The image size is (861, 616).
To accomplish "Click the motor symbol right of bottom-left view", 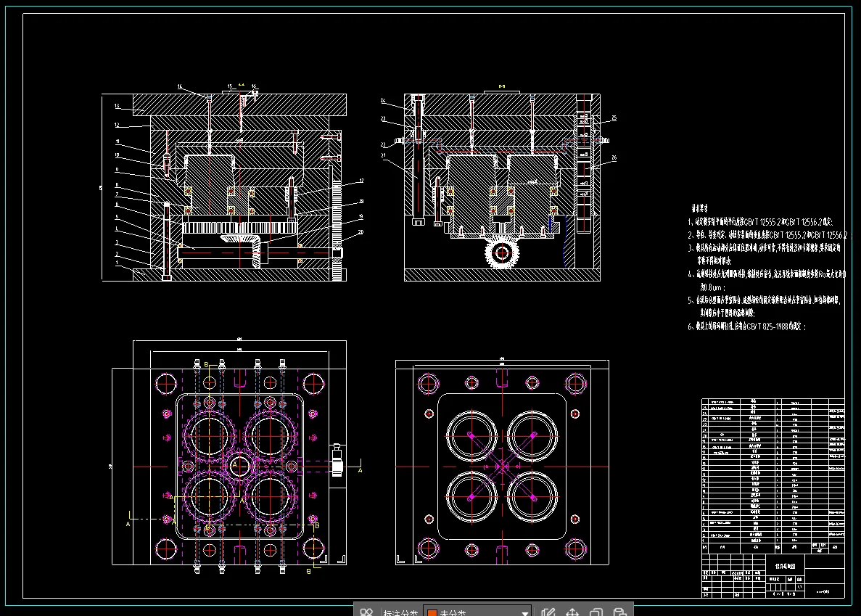I will pos(337,460).
